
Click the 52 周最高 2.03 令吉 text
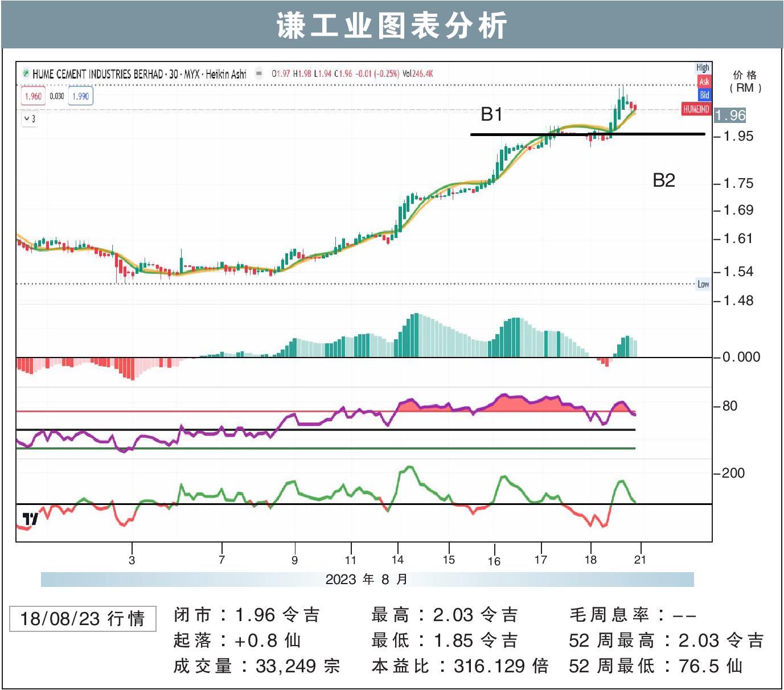coord(666,640)
